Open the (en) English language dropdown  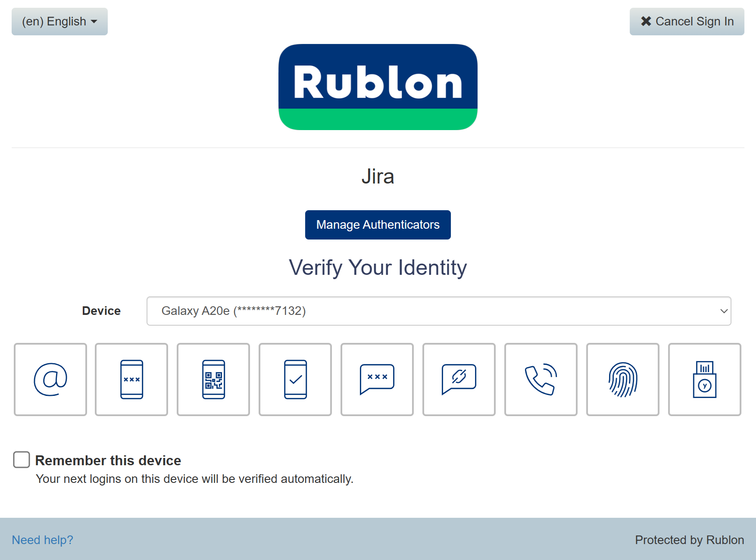(59, 22)
